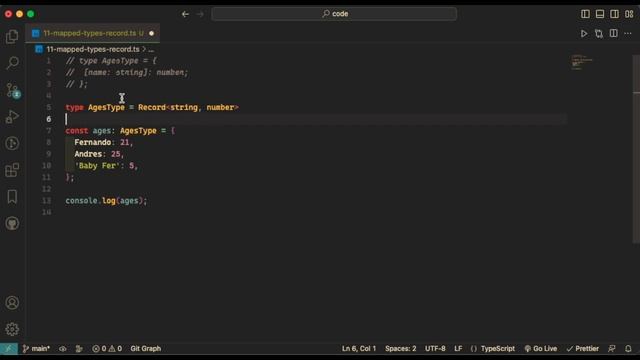Open Problems via errors and warnings count

(x=107, y=349)
